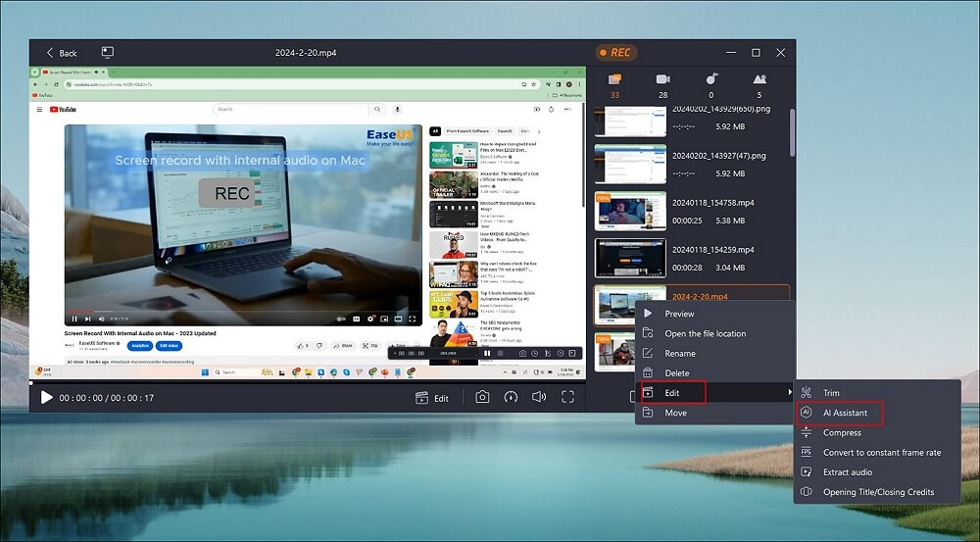
Task: Click file name 20240202_143927(47).png
Action: 718,156
